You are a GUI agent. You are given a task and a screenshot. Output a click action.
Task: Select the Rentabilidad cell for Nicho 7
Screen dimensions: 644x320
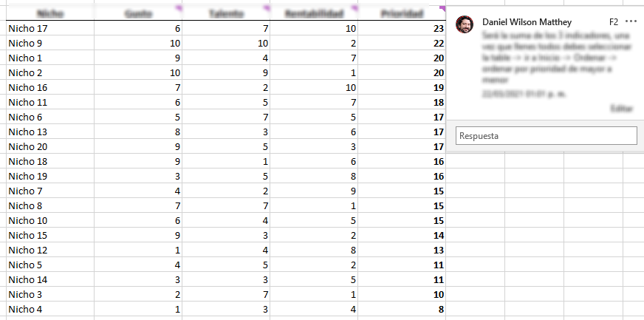[x=314, y=191]
